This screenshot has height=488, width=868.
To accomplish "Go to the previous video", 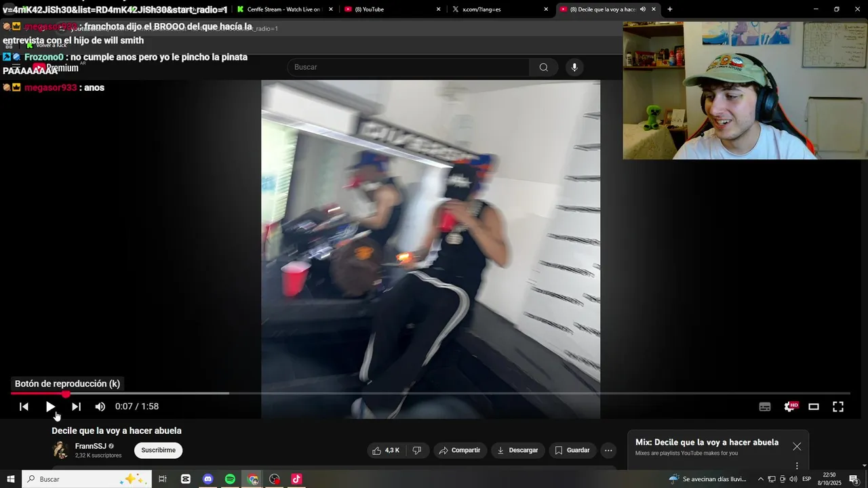I will pos(24,407).
